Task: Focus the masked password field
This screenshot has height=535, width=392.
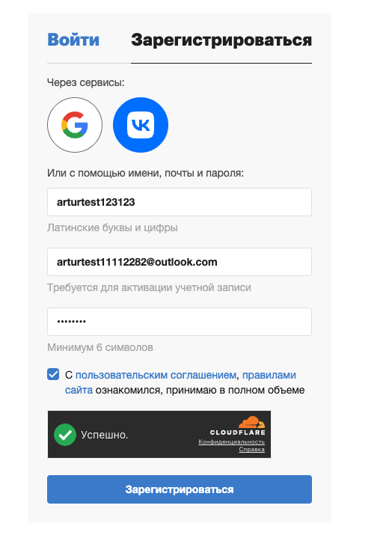Action: coord(180,322)
